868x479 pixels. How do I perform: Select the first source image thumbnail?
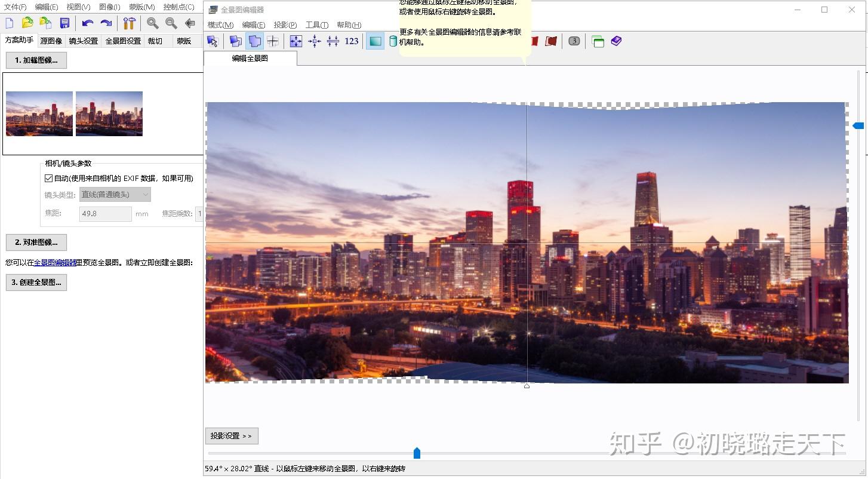(39, 113)
